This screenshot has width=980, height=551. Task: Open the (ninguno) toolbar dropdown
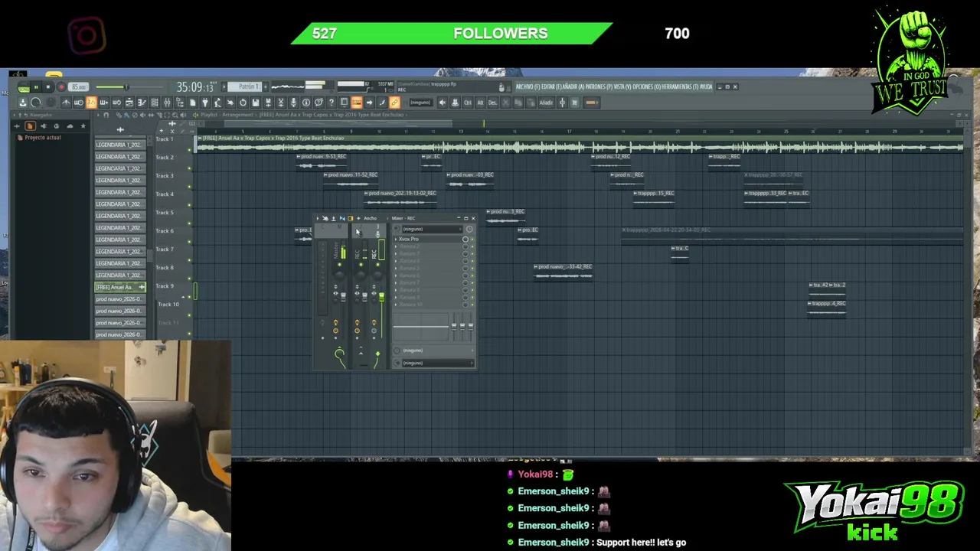(420, 103)
